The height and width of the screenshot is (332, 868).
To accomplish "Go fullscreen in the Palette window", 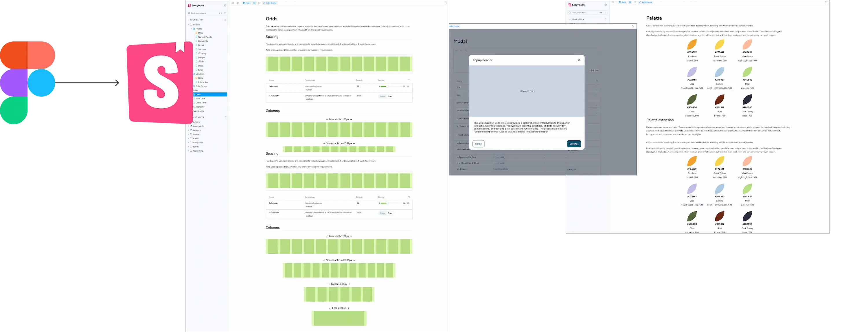I will click(x=826, y=2).
